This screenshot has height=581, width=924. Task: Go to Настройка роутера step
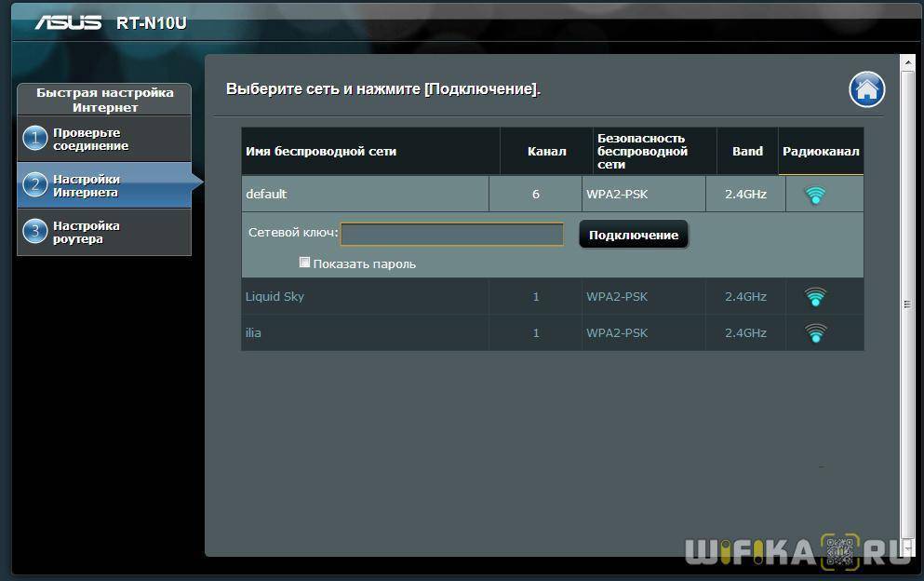(x=87, y=232)
